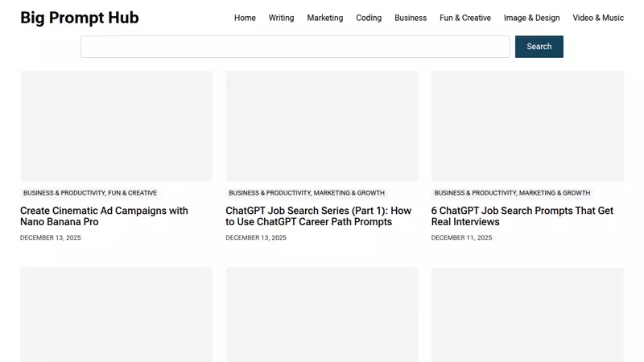Viewport: 644px width, 362px height.
Task: Choose Image & Design from the navigation bar
Action: tap(531, 18)
